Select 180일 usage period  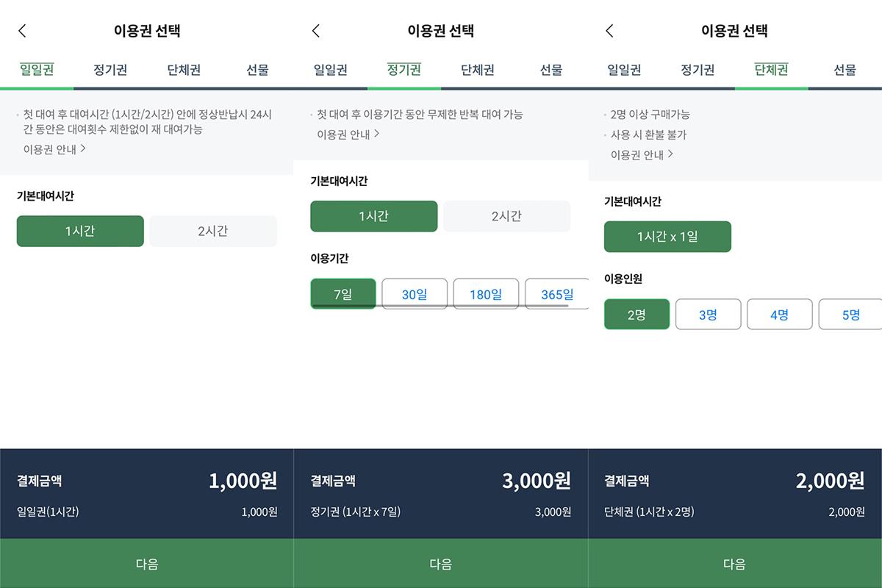(x=486, y=293)
